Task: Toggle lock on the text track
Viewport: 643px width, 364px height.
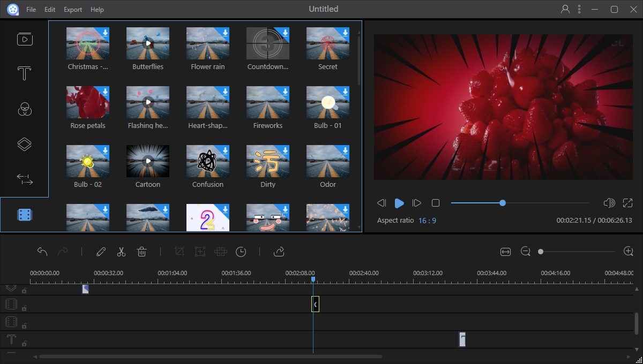Action: [x=24, y=343]
